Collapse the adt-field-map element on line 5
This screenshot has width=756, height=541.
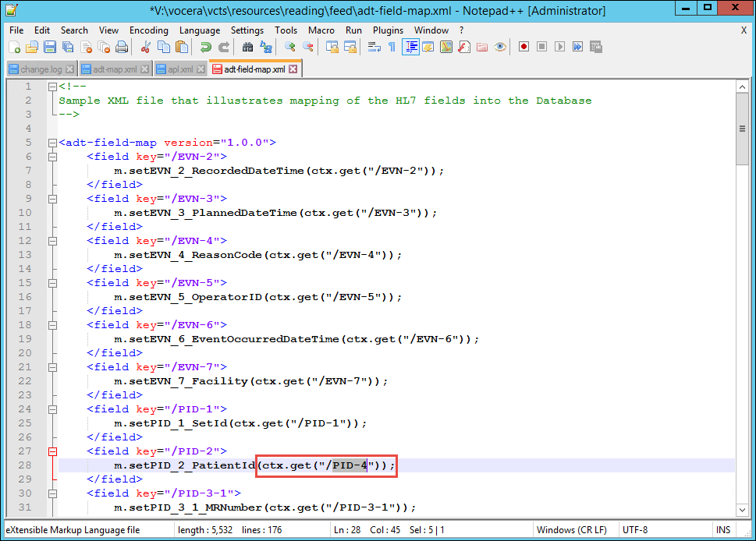click(52, 143)
